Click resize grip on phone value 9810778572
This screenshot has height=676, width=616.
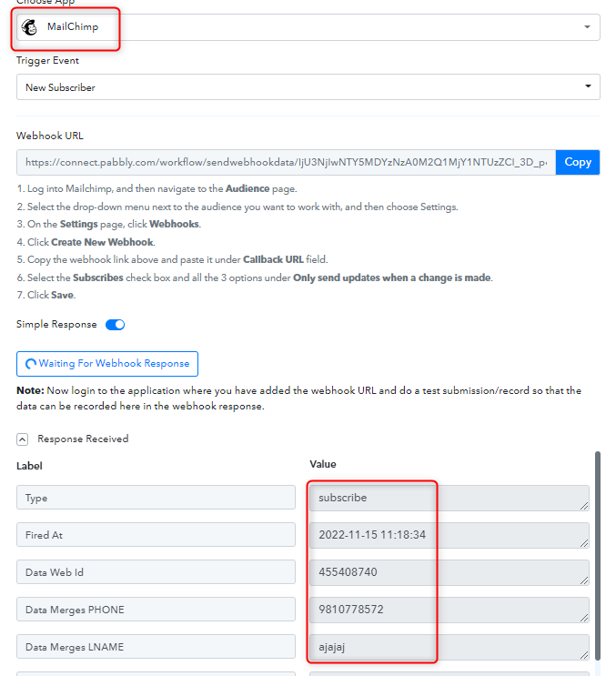pos(583,618)
